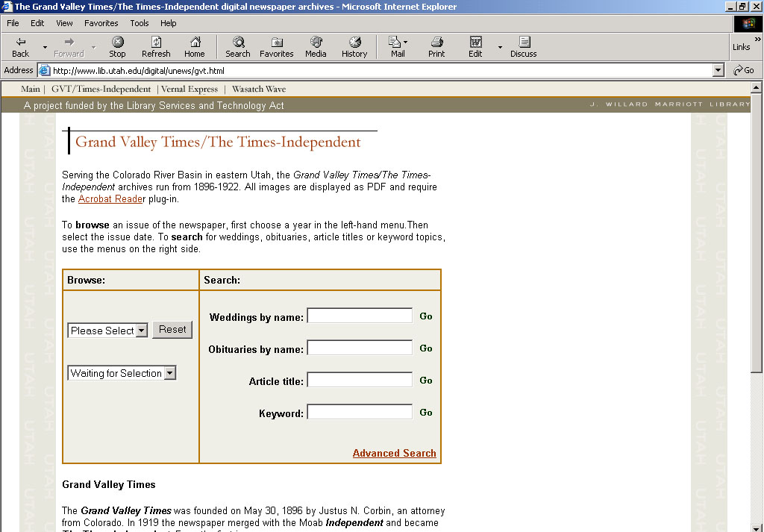Expand the Edit button dropdown arrow
The image size is (764, 532).
click(500, 47)
